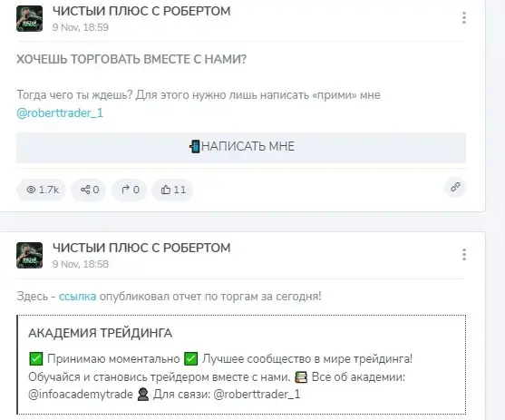Click the text опубликовал отчет по торгам за сегодня!
Image resolution: width=505 pixels, height=420 pixels.
[210, 297]
